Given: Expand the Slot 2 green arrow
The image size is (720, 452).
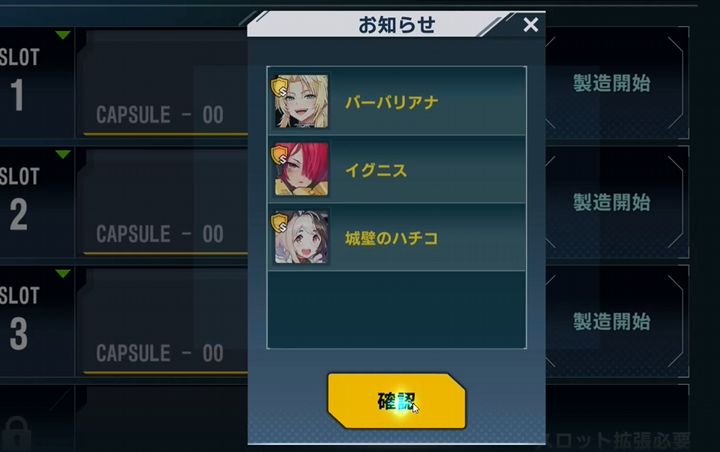Looking at the screenshot, I should click(63, 154).
